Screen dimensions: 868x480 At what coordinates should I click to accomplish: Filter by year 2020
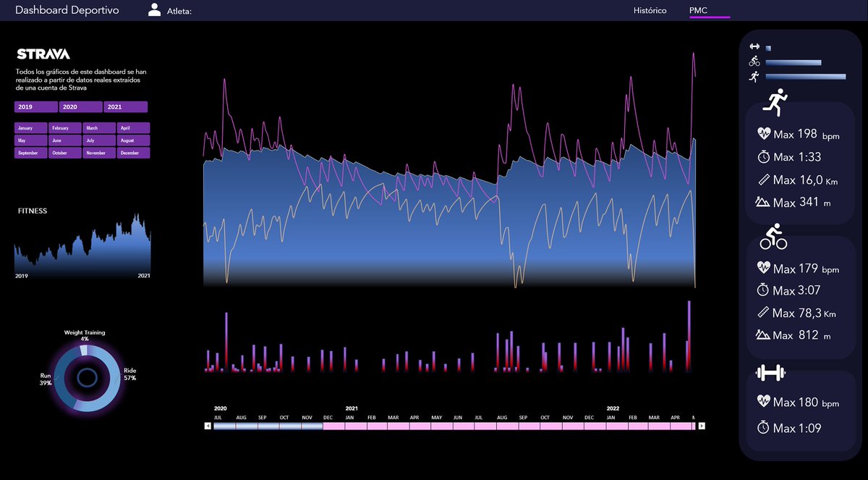(80, 107)
